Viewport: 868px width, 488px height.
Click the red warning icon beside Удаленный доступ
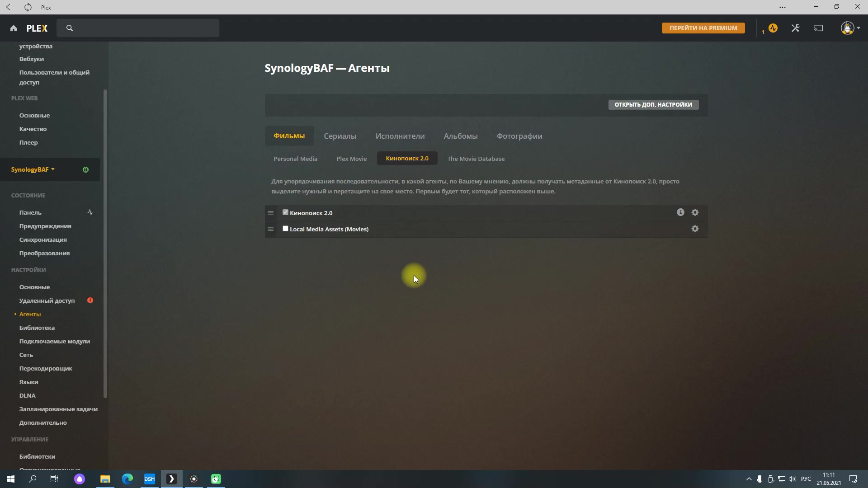point(90,300)
